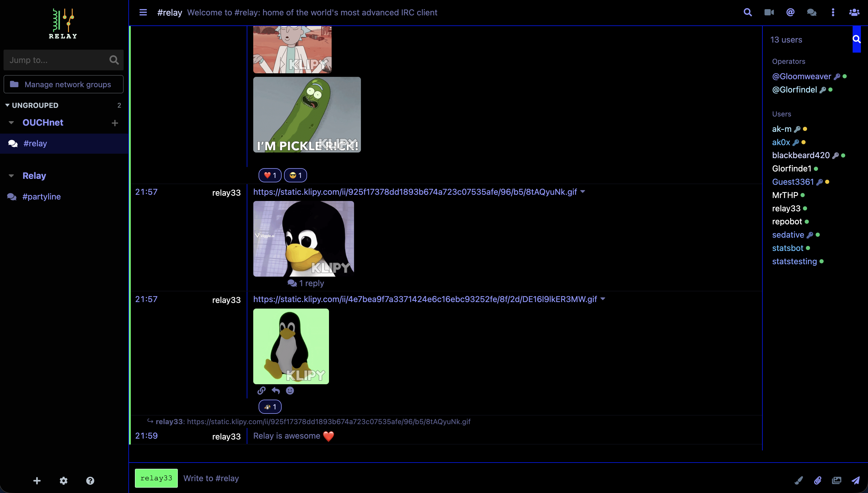Open the DE16l9lkER3MW.gif link

(425, 299)
